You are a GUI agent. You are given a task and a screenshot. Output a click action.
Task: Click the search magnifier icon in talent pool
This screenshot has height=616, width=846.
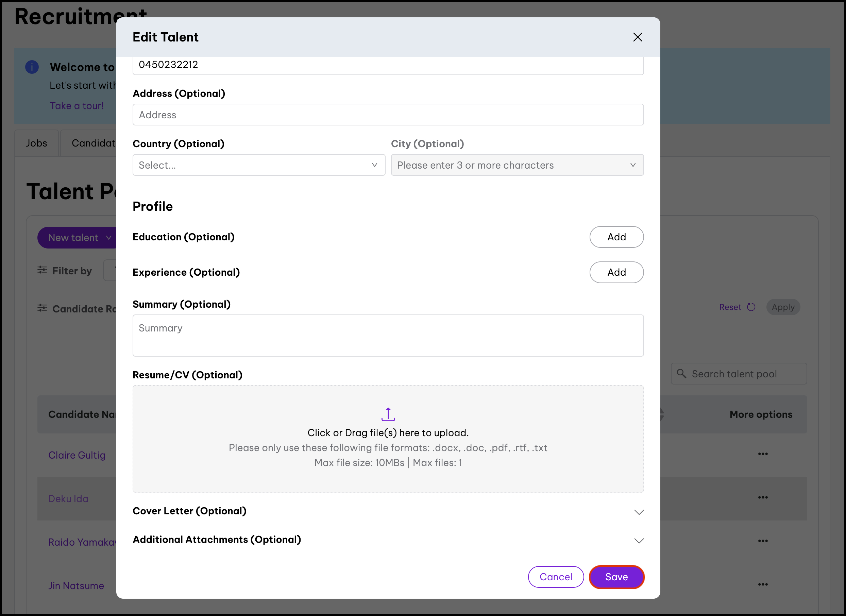pyautogui.click(x=681, y=374)
